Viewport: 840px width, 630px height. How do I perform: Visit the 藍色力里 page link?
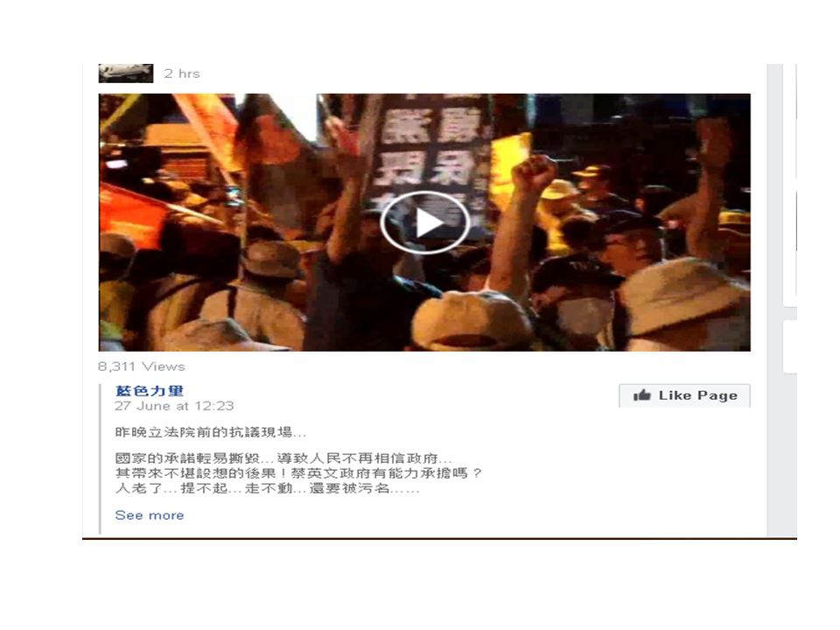[x=150, y=391]
